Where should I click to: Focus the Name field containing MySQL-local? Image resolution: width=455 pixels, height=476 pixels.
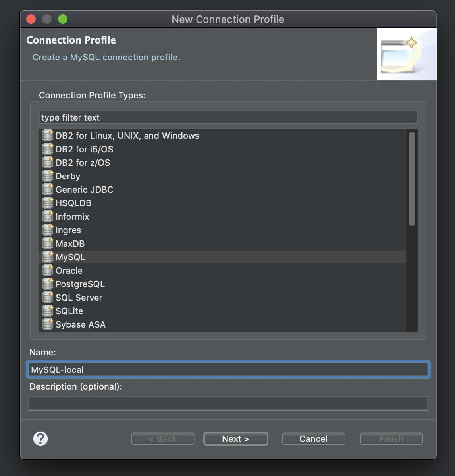[x=228, y=370]
